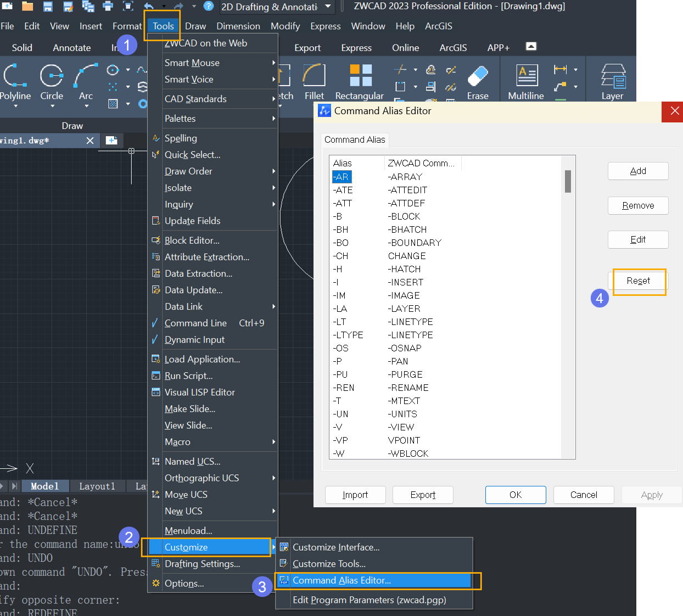This screenshot has height=616, width=683.
Task: Click the Import button in the alias dialog
Action: tap(355, 495)
